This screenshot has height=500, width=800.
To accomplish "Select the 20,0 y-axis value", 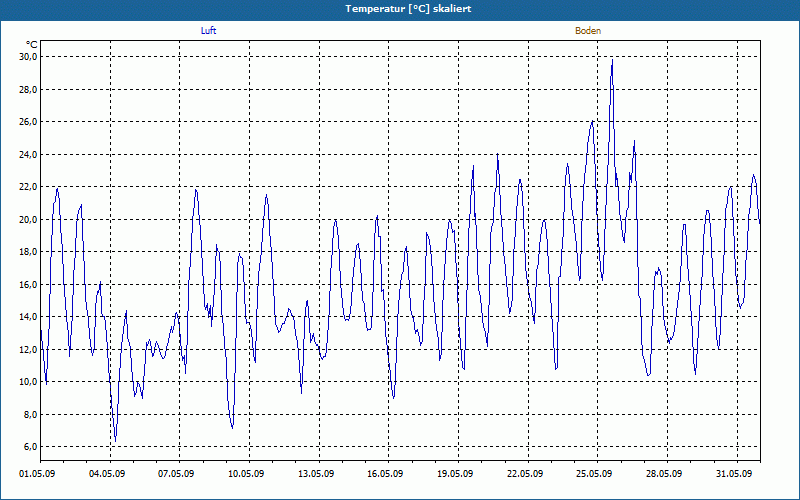I will [x=29, y=219].
